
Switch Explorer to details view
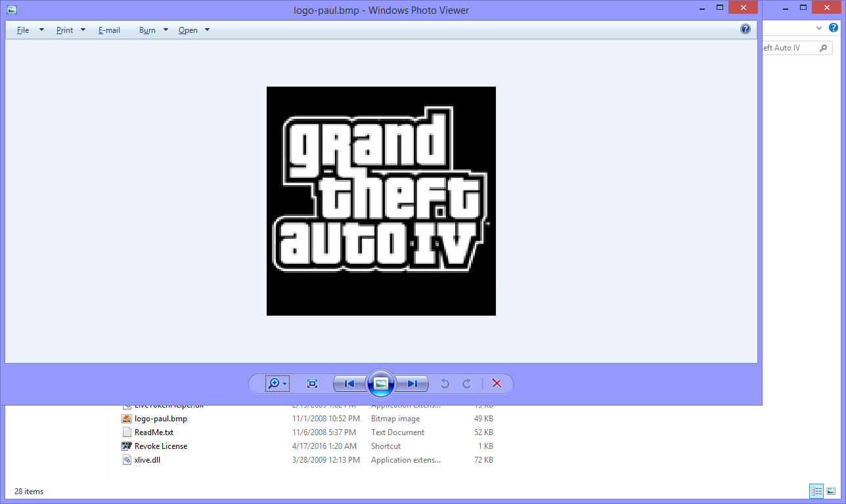pyautogui.click(x=816, y=491)
